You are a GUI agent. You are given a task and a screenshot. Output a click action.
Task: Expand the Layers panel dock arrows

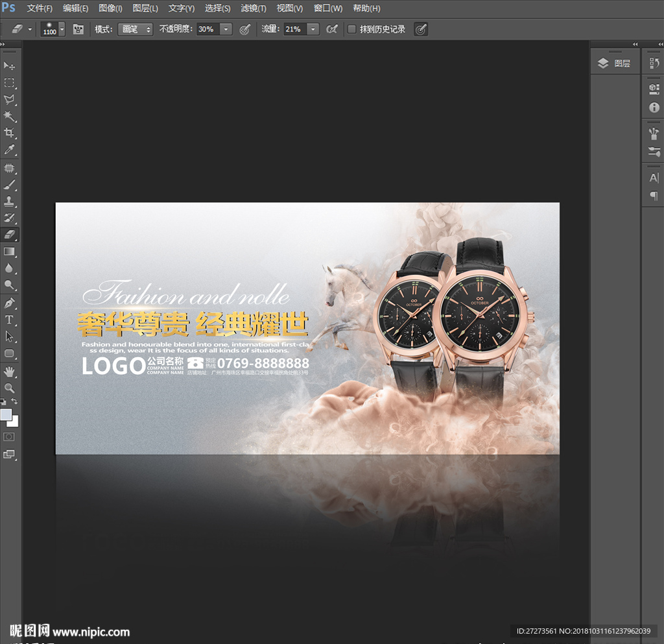click(x=635, y=44)
